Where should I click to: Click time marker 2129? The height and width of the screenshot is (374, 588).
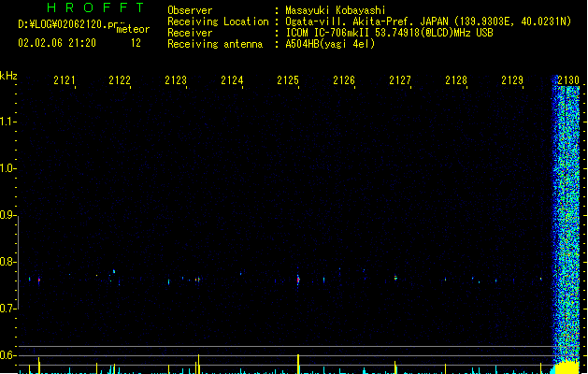click(512, 80)
